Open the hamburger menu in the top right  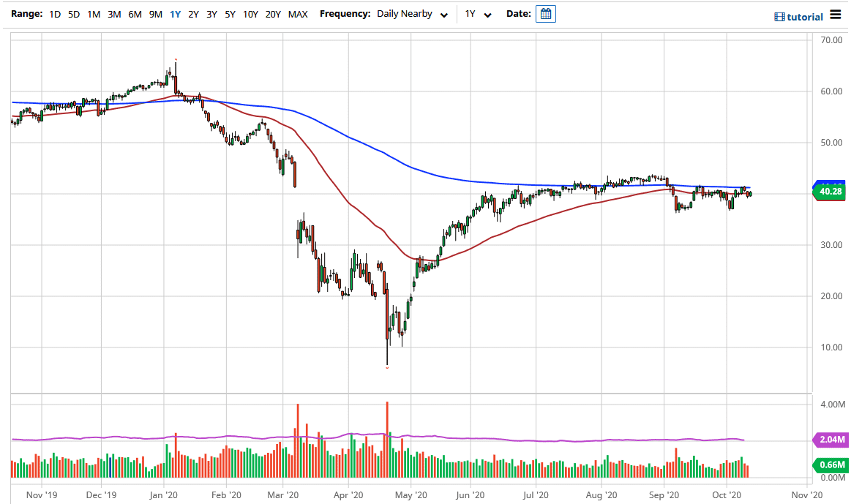tap(836, 15)
